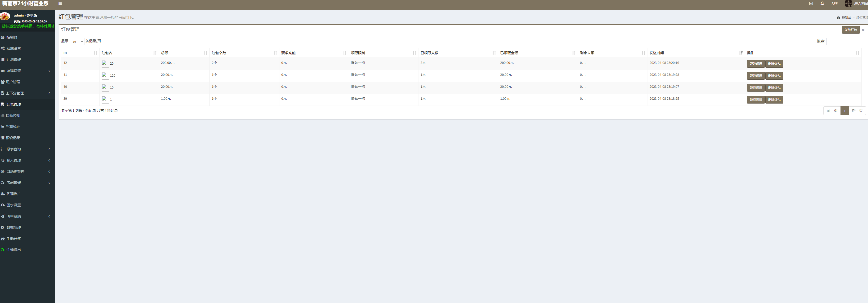The height and width of the screenshot is (303, 868).
Task: Open the records-per-page dropdown
Action: tap(77, 41)
